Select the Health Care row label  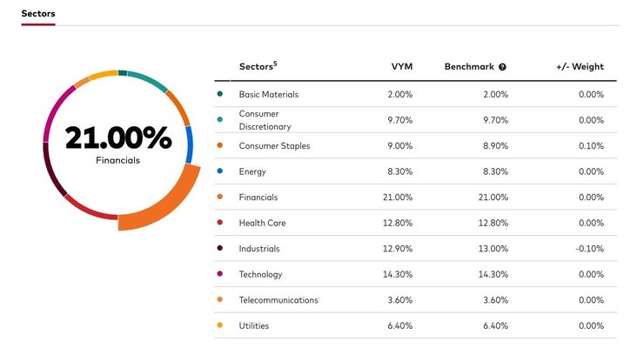[262, 223]
